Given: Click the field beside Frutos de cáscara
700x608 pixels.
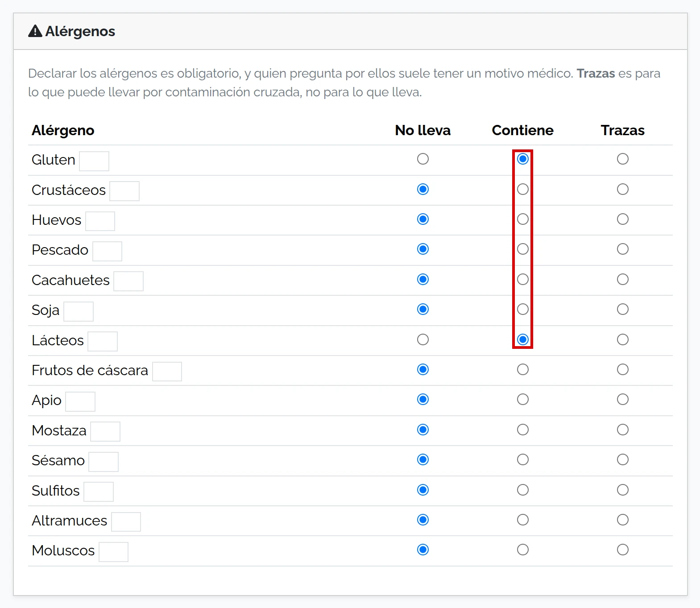Looking at the screenshot, I should coord(167,372).
